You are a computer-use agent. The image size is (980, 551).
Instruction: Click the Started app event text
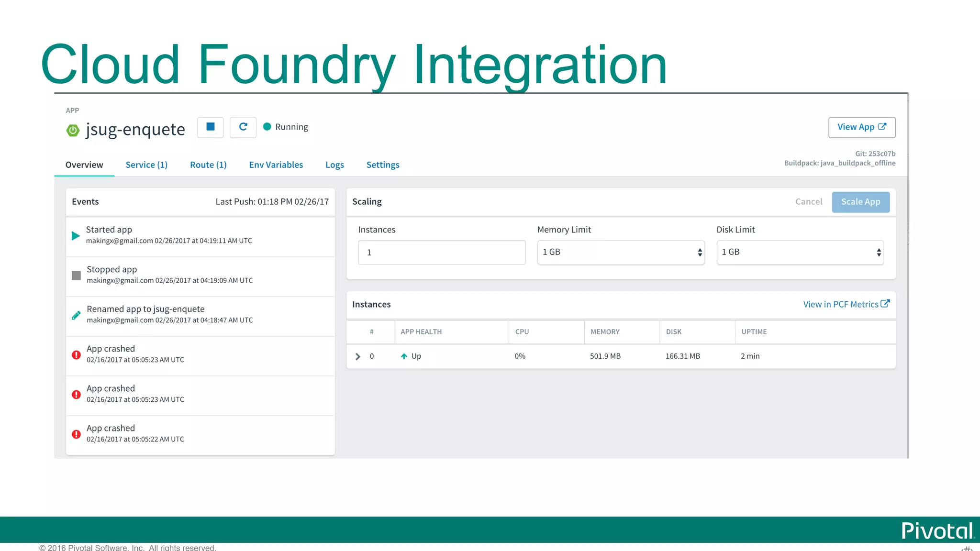(x=109, y=230)
